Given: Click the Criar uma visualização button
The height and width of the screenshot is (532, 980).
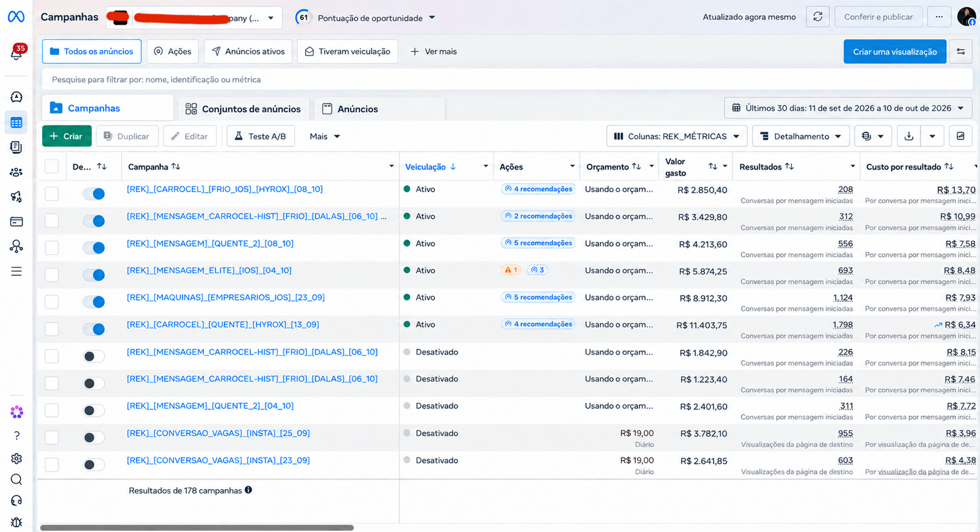Looking at the screenshot, I should click(x=895, y=51).
